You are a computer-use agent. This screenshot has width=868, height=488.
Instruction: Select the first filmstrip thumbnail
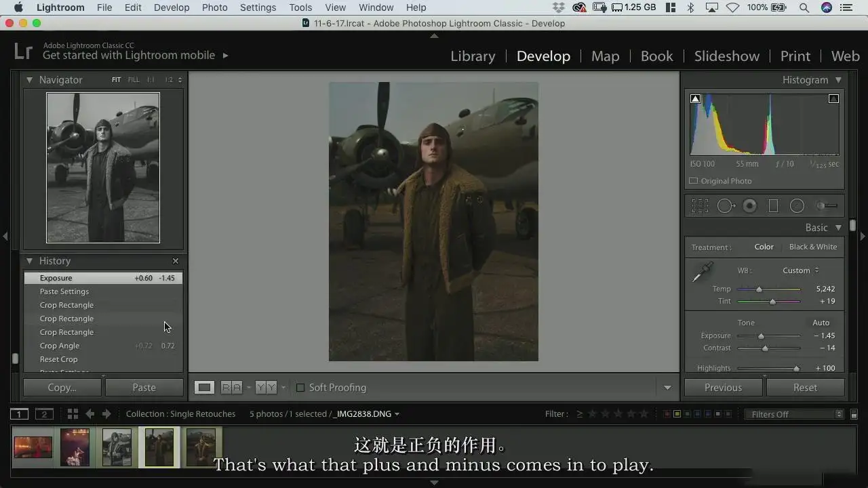[x=33, y=447]
